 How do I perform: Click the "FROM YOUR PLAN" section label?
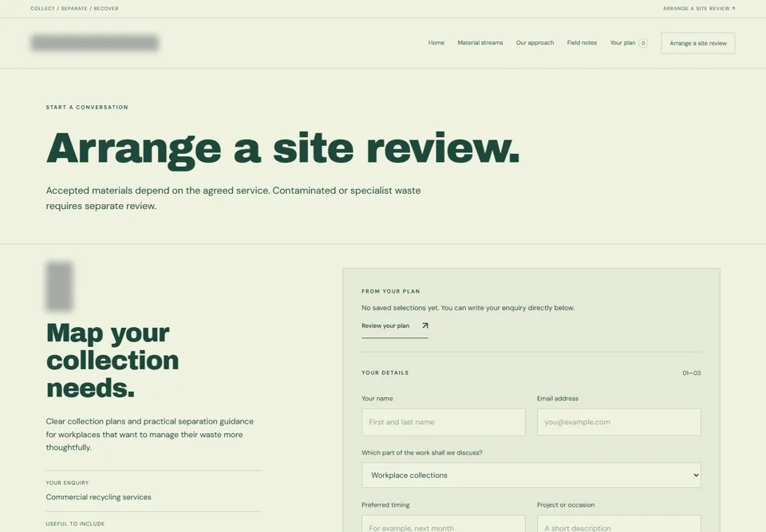click(x=391, y=291)
